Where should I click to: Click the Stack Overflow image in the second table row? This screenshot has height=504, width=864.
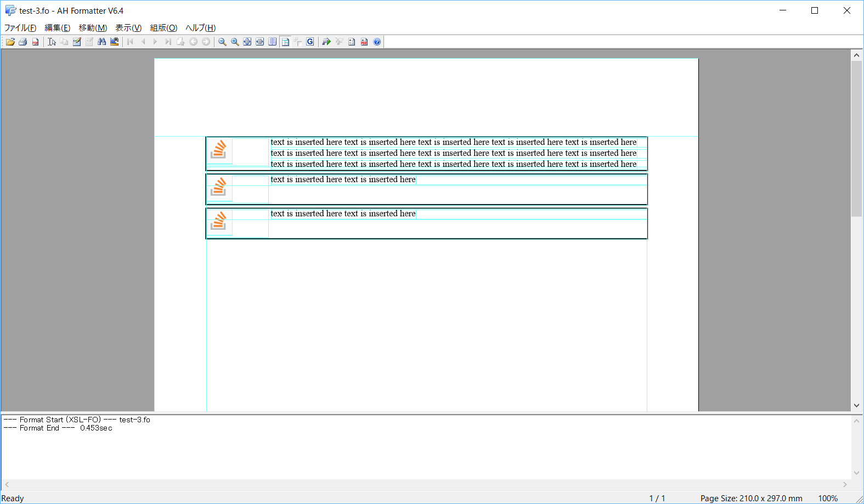[x=219, y=187]
